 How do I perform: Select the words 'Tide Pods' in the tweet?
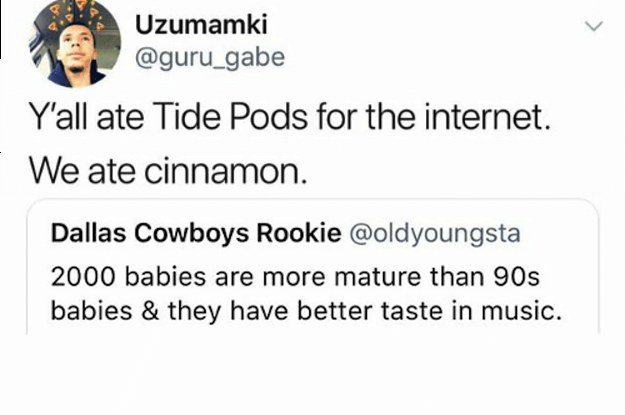[x=230, y=117]
